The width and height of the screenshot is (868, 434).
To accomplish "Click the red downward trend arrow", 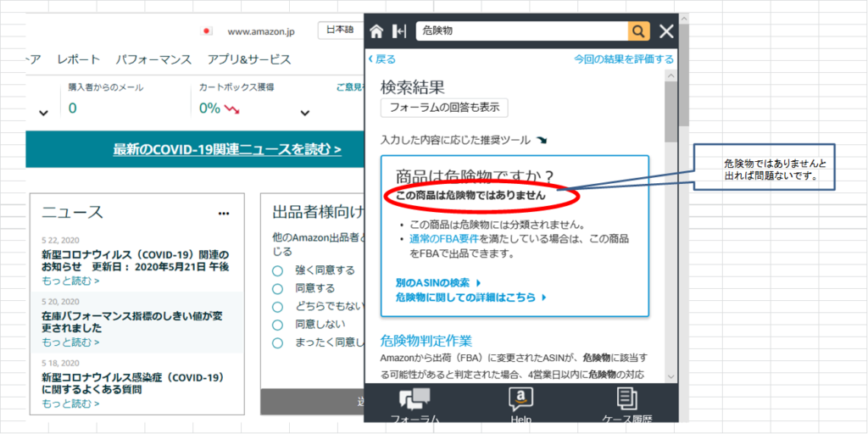I will tap(231, 108).
